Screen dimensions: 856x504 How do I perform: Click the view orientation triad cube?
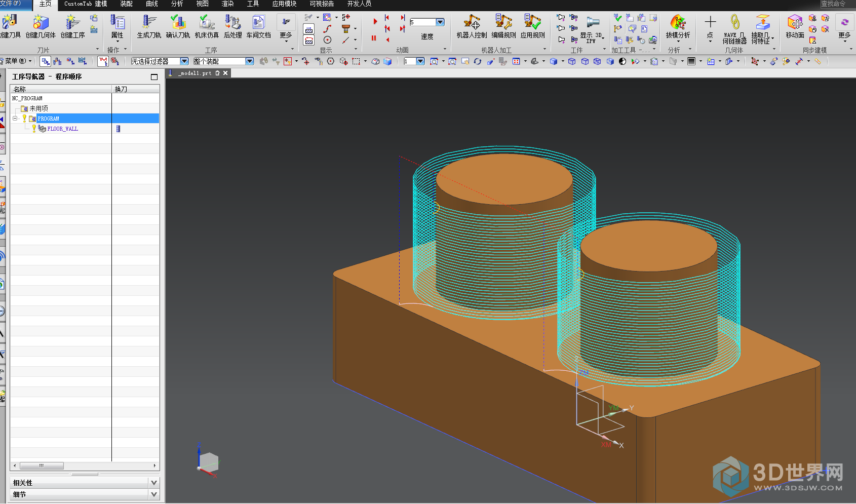[208, 461]
